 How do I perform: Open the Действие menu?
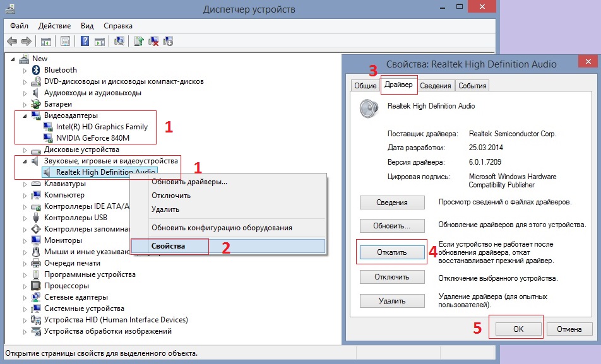tap(54, 26)
